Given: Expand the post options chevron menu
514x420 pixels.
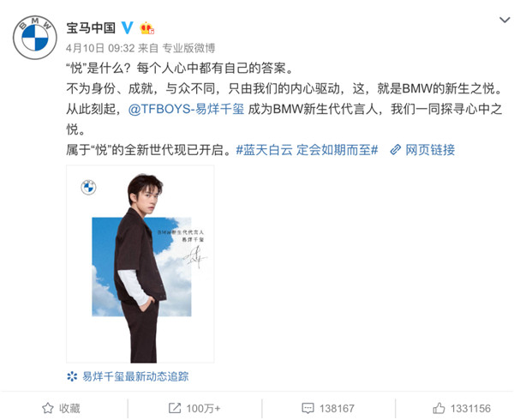Looking at the screenshot, I should click(x=505, y=20).
